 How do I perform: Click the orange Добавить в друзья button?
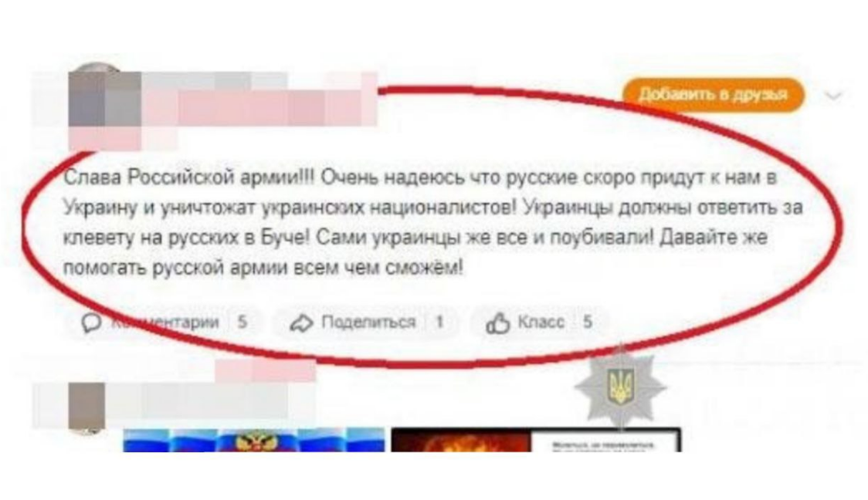713,95
